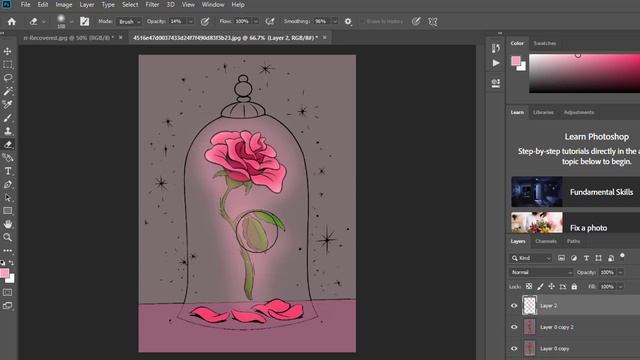
Task: Open layer Fill dropdown arrow
Action: pos(620,287)
